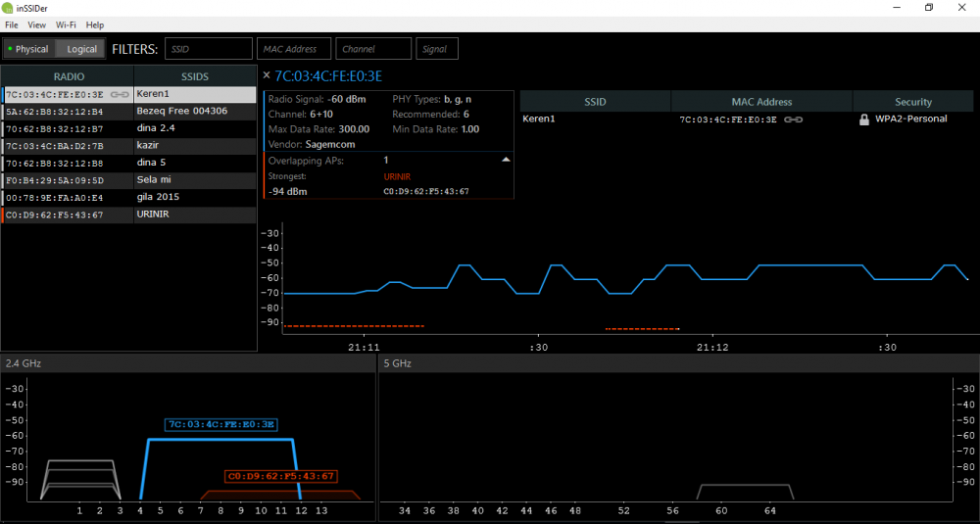Click the Keren1 cell in details table
The height and width of the screenshot is (524, 980).
539,119
